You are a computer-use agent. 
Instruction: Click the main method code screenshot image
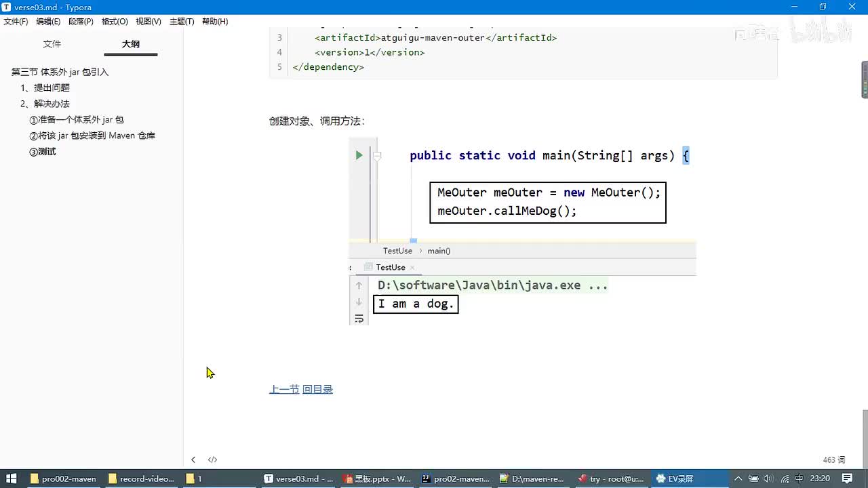click(522, 231)
